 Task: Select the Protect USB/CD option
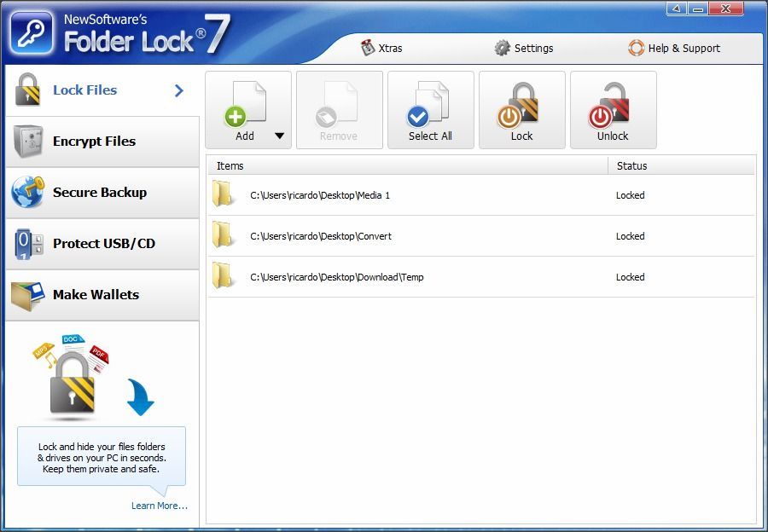pos(94,243)
